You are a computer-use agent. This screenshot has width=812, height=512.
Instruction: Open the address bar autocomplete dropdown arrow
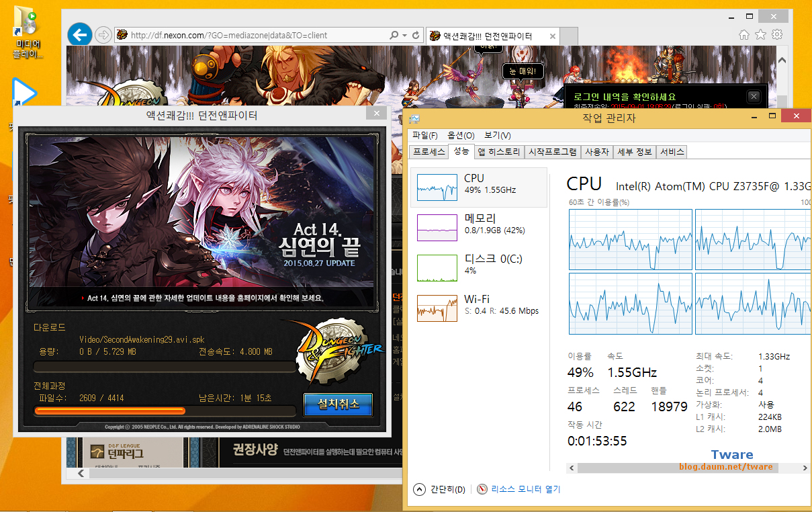(x=404, y=35)
